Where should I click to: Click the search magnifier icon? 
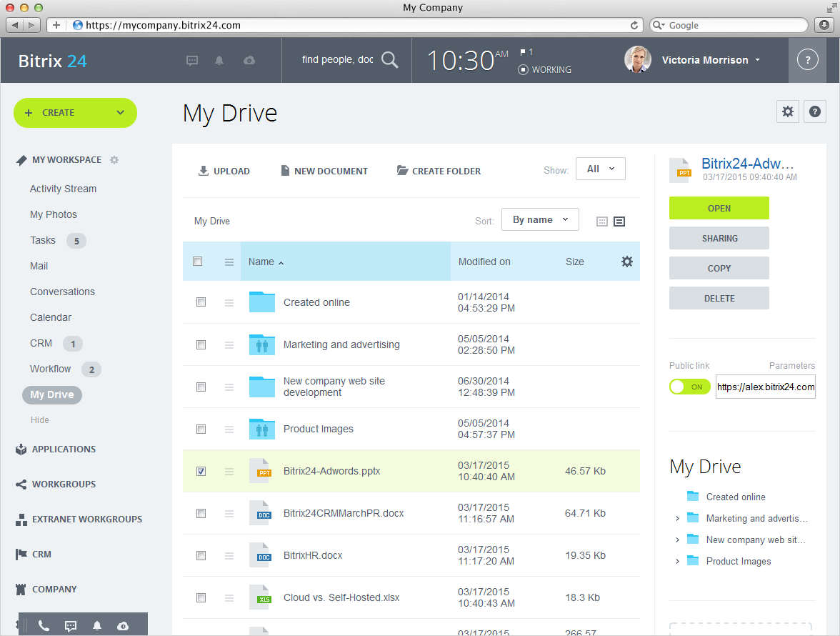(389, 60)
